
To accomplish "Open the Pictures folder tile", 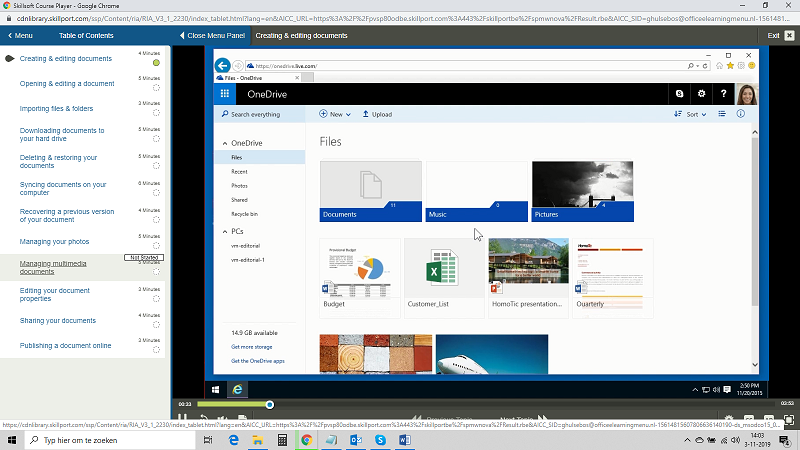I will coord(583,191).
